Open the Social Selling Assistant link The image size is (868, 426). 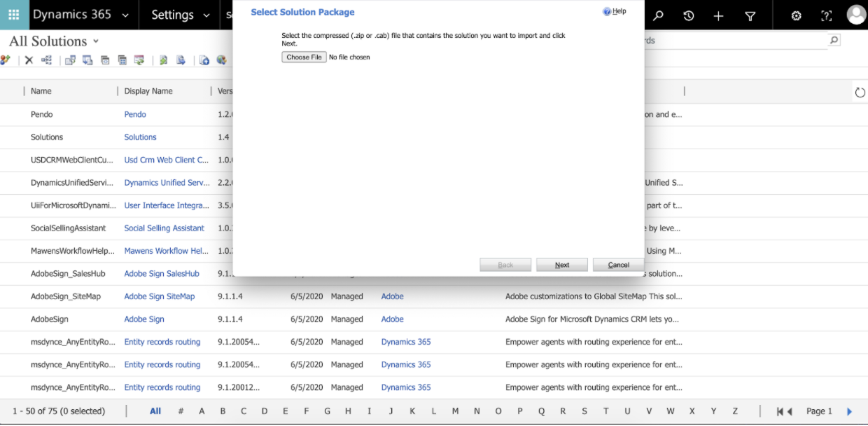(164, 228)
